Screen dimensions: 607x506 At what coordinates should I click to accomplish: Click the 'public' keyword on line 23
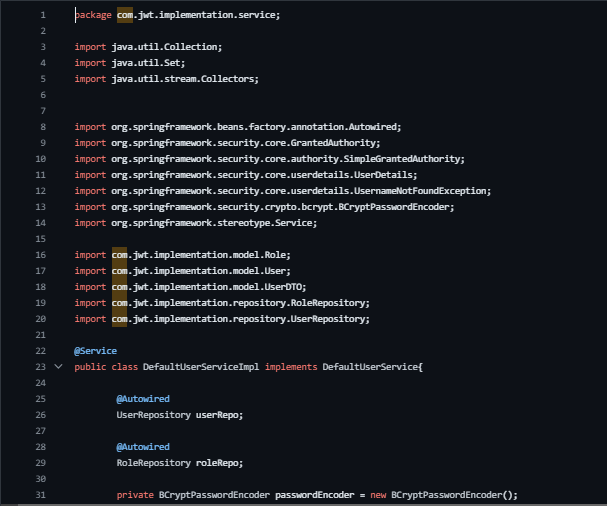click(90, 367)
